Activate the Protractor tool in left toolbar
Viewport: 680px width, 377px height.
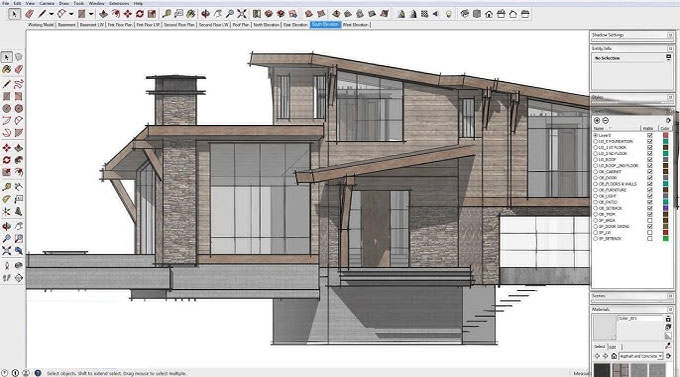(7, 199)
